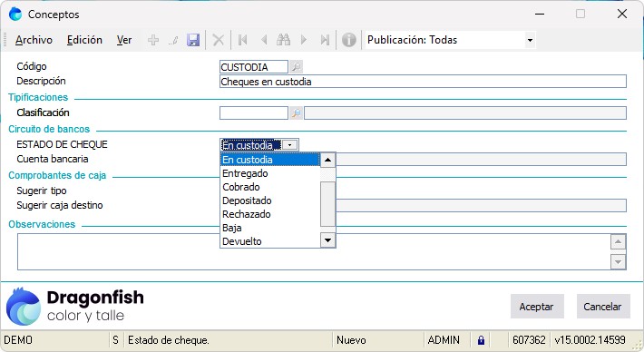Click the dropdown list scrollbar thumb
This screenshot has height=352, width=644.
[x=327, y=204]
